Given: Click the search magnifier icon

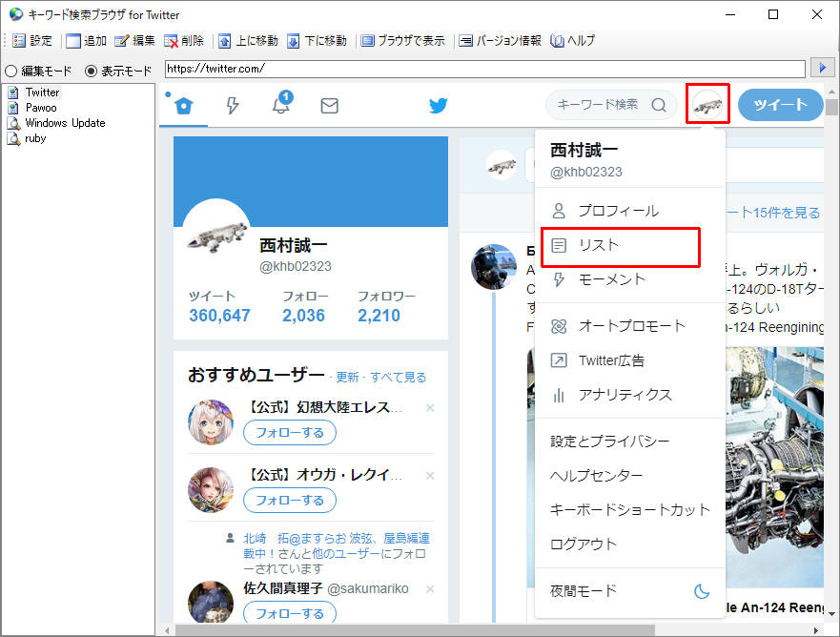Looking at the screenshot, I should coord(659,105).
